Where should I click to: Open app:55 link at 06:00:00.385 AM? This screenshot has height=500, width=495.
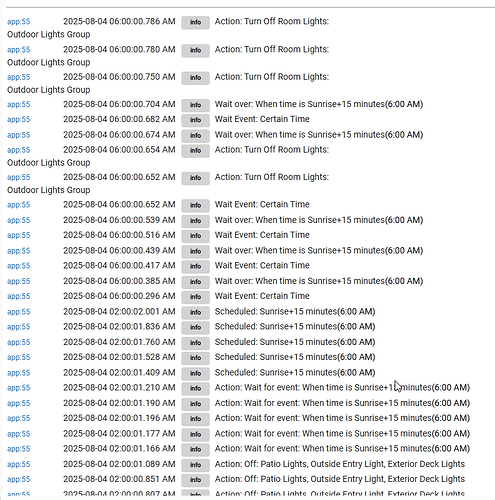coord(19,281)
